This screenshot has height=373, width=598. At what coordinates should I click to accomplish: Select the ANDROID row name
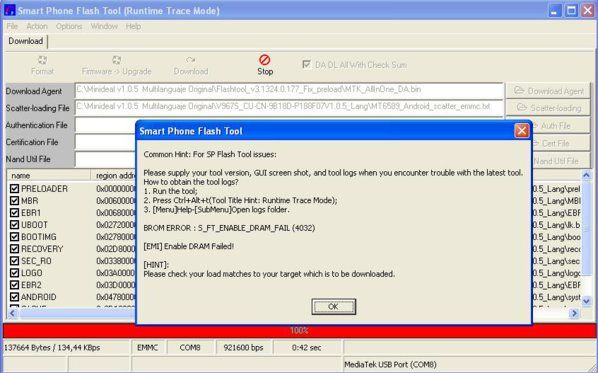[x=39, y=297]
